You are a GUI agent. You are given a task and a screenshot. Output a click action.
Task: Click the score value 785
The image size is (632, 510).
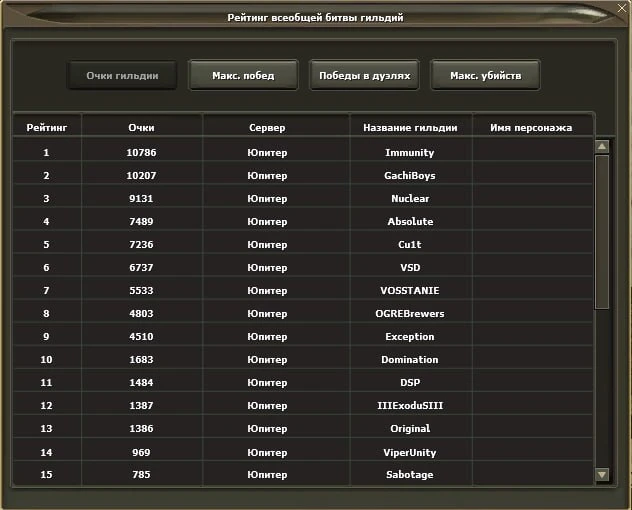[141, 475]
